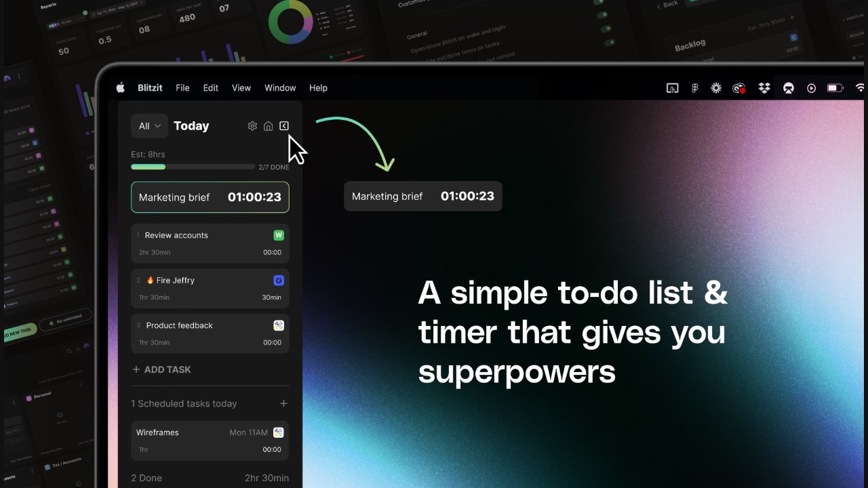The height and width of the screenshot is (488, 868).
Task: Click the 2hr 30min total beside 2 Done
Action: coord(267,478)
